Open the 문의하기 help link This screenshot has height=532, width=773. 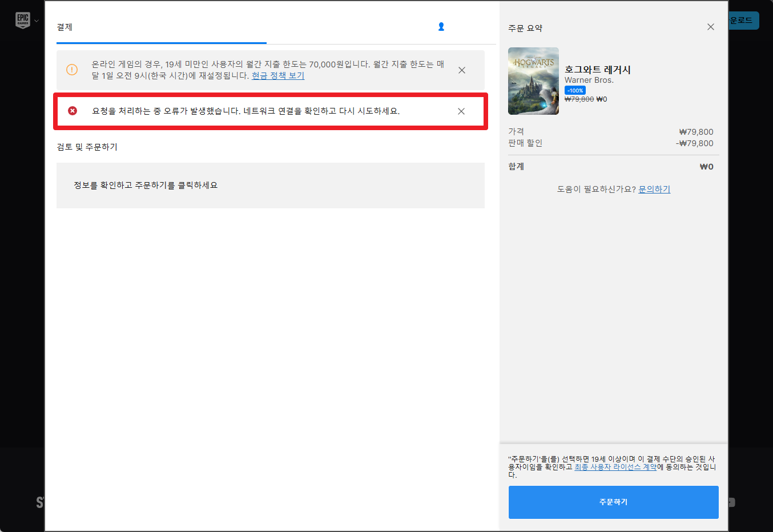click(x=654, y=189)
